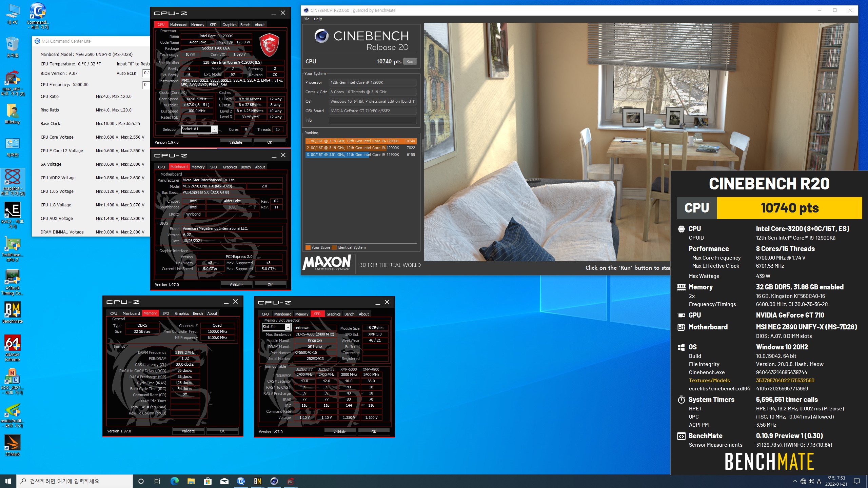Click the taskbar search box
Viewport: 868px width, 488px height.
pyautogui.click(x=75, y=481)
